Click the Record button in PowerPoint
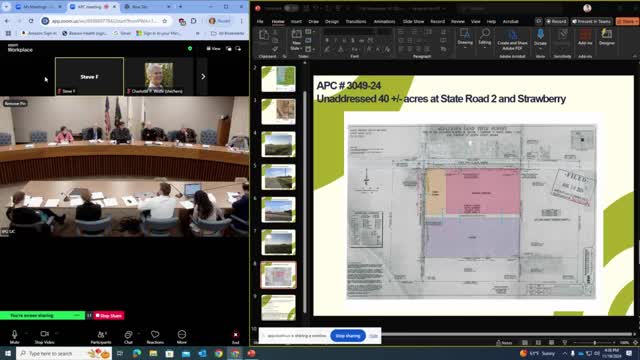Viewport: 640px width, 360px height. (x=556, y=21)
